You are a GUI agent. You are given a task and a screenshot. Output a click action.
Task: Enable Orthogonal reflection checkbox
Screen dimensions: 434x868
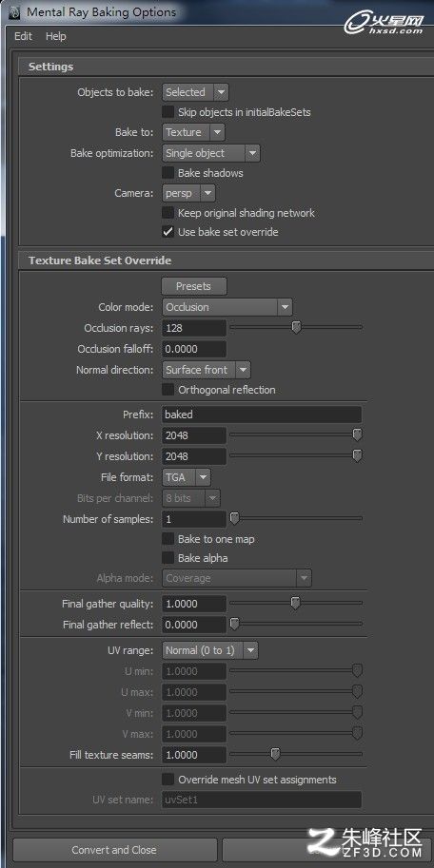click(x=168, y=390)
